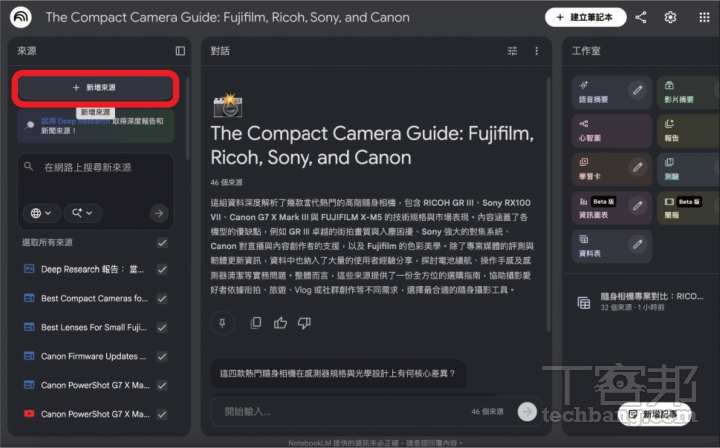Uncheck the Canon Firmware Updates checkbox

coord(162,356)
